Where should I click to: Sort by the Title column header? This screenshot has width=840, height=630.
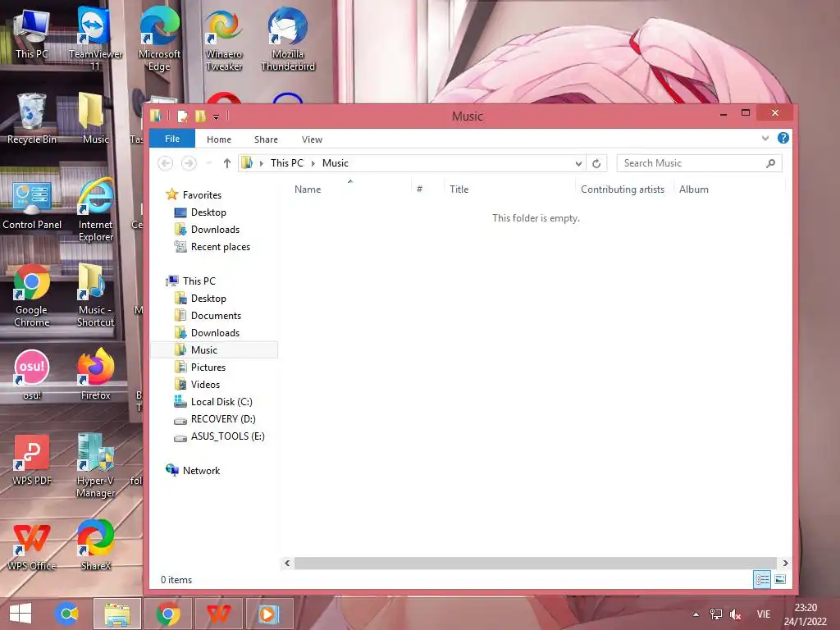(459, 189)
